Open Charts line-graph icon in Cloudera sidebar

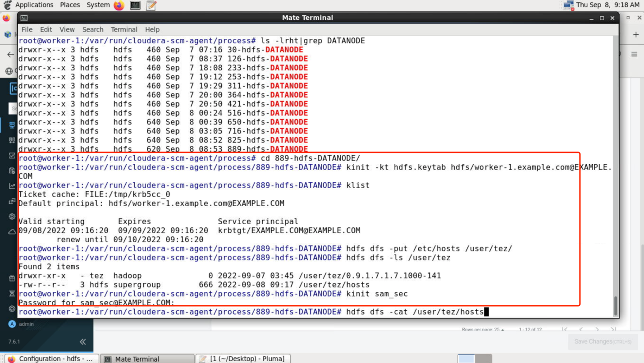click(12, 186)
